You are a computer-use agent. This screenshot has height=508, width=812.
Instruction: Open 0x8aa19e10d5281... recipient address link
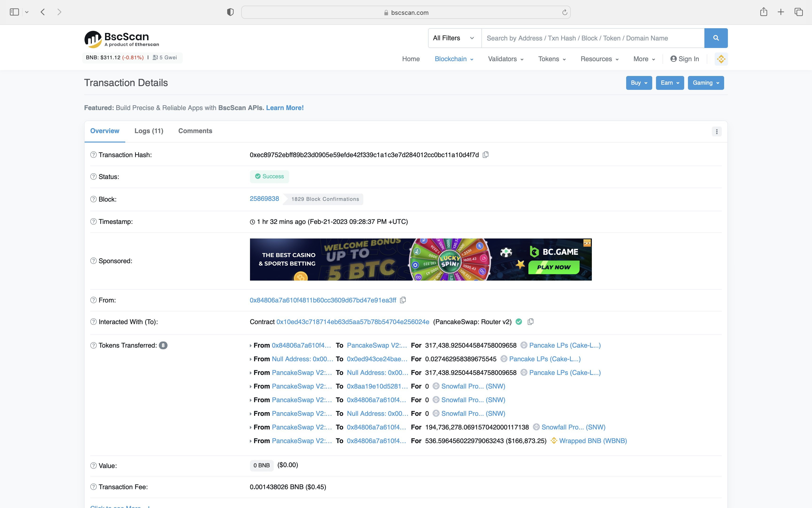point(377,386)
